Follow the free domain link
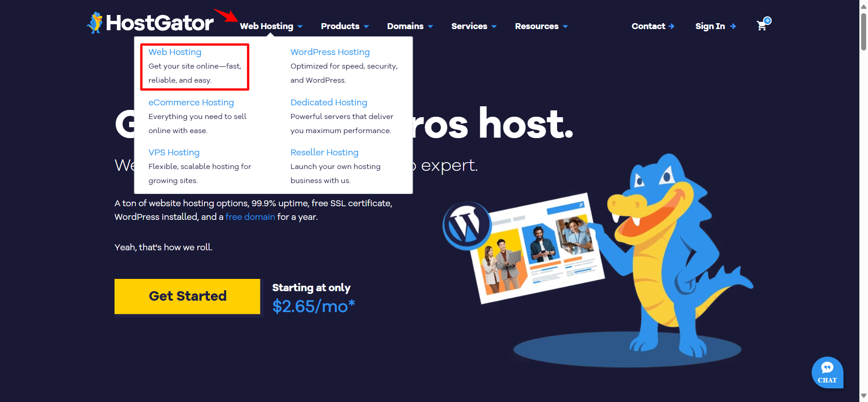This screenshot has height=402, width=868. coord(250,217)
